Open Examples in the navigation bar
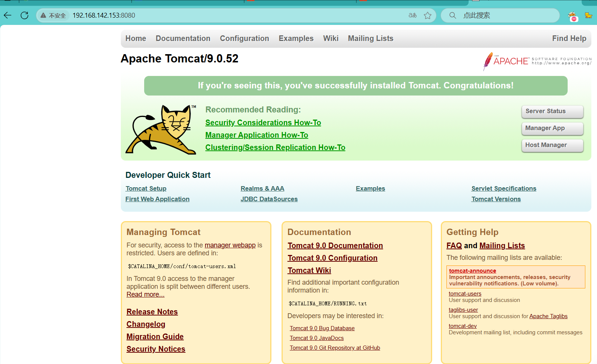This screenshot has width=597, height=364. click(x=296, y=38)
